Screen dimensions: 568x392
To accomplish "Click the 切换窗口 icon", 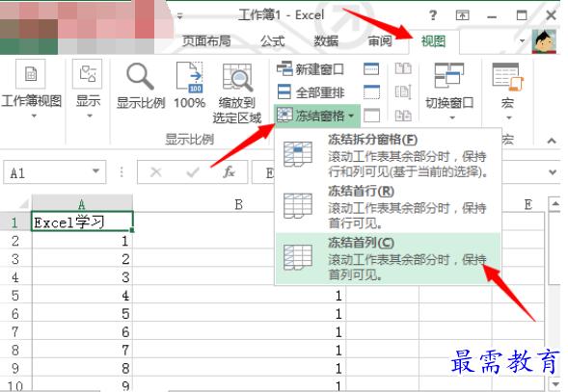I will [449, 75].
